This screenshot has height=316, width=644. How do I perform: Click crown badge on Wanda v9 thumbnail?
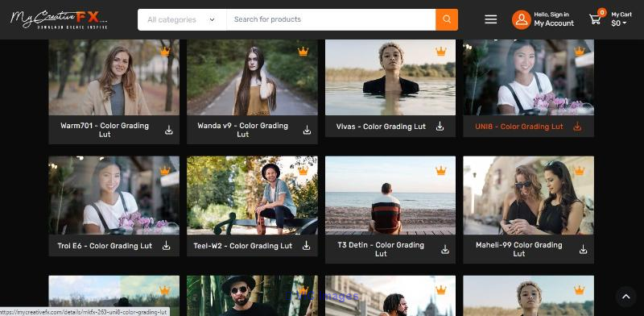[303, 52]
